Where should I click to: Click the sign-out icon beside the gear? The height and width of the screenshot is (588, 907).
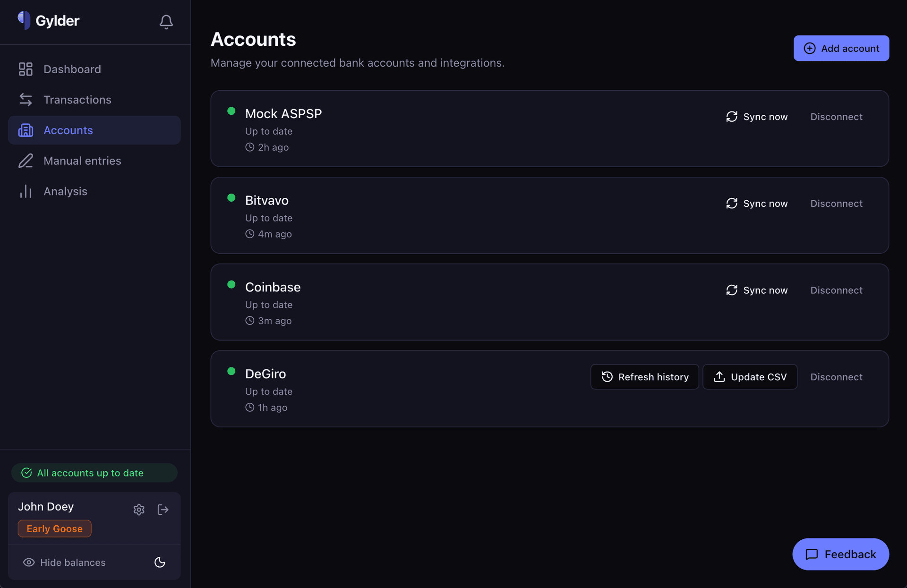[163, 510]
